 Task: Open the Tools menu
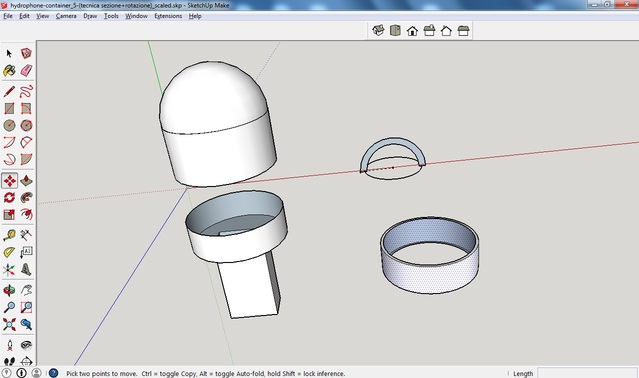(x=111, y=16)
